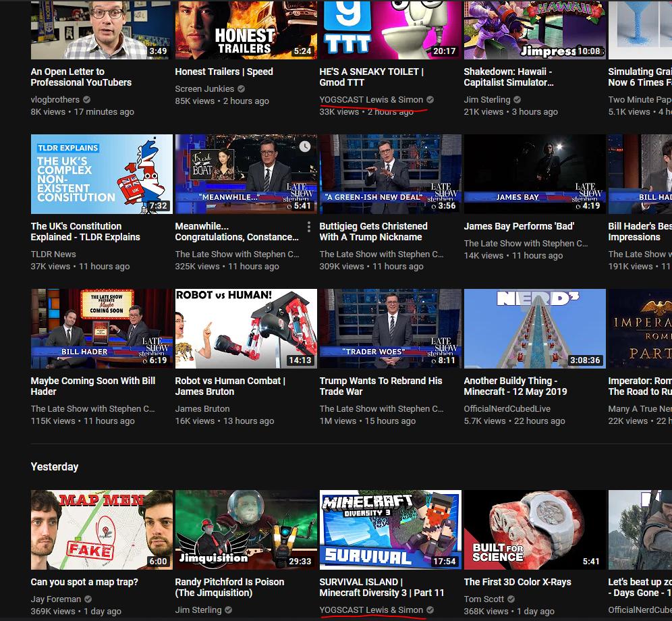
Task: Open SURVIVAL ISLAND Minecraft Diversity 3 Part 11 title
Action: tap(382, 587)
